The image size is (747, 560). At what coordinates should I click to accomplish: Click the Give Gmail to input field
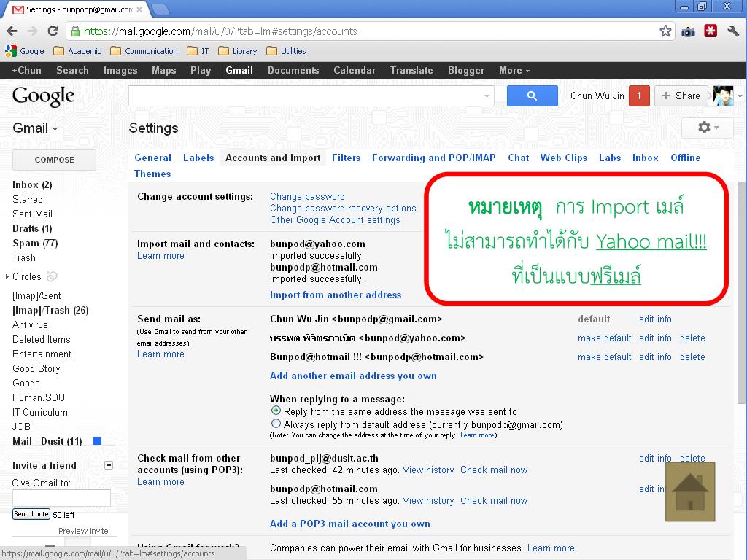[61, 498]
